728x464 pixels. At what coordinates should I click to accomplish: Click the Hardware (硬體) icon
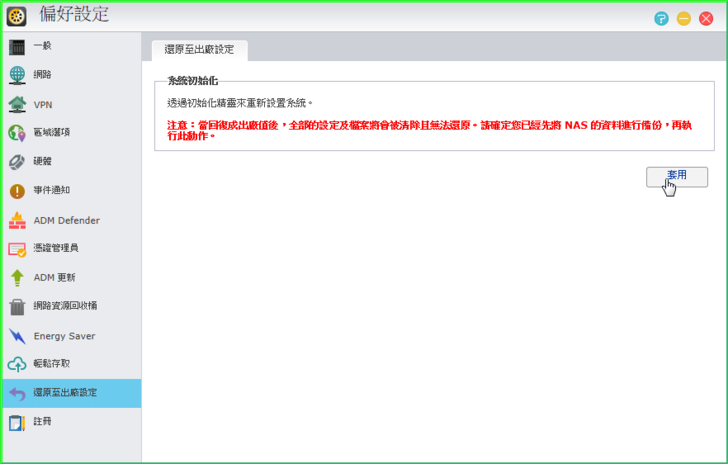pos(17,162)
